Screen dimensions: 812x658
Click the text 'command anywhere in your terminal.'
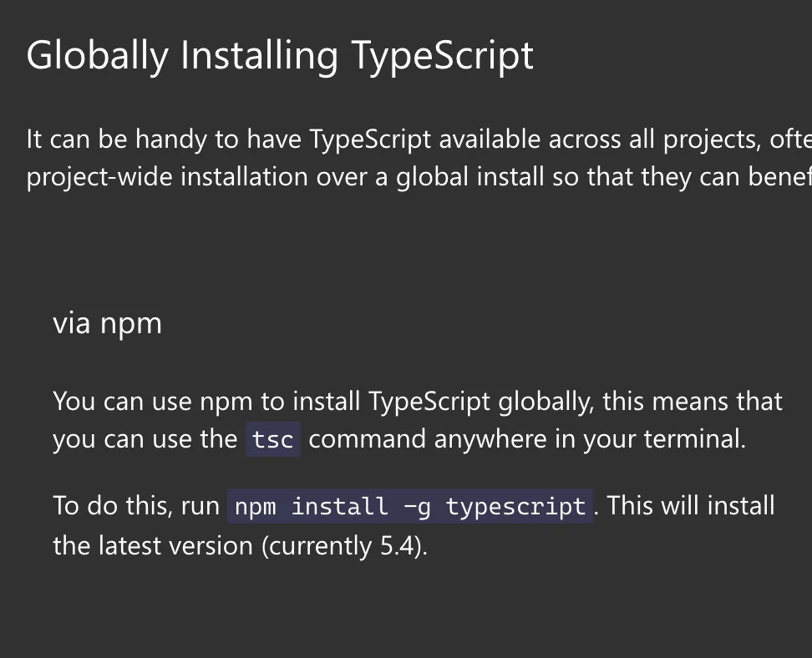pyautogui.click(x=527, y=439)
